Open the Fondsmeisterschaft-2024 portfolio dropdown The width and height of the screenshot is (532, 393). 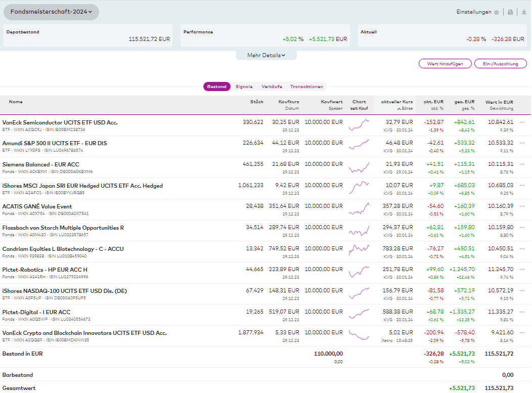(x=51, y=12)
